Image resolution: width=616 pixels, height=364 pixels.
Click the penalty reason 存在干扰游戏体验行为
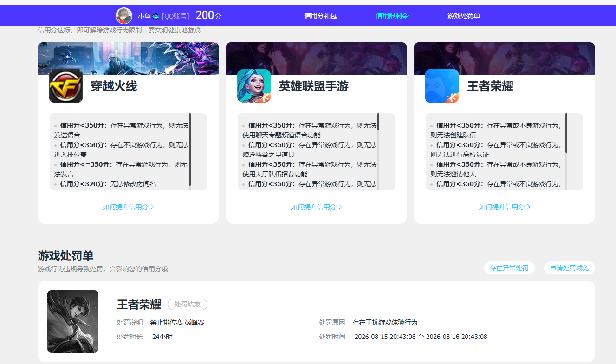coord(385,322)
